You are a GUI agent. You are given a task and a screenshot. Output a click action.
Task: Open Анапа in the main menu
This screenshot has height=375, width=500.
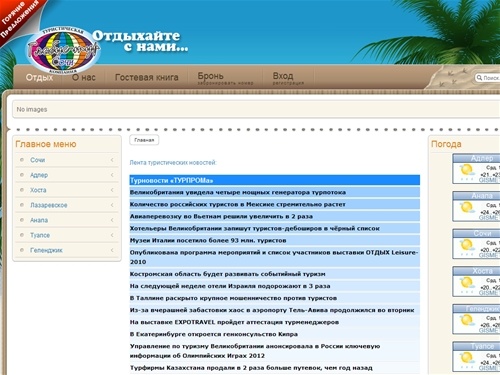[x=39, y=220]
